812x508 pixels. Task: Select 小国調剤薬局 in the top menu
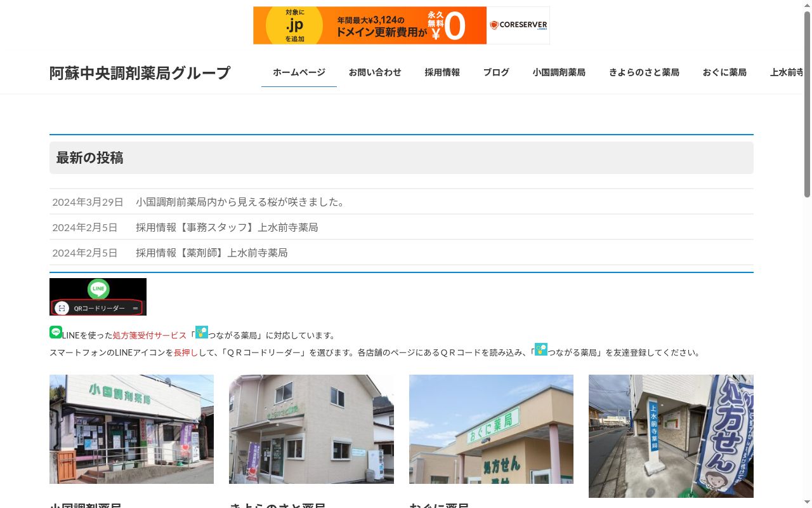[559, 72]
